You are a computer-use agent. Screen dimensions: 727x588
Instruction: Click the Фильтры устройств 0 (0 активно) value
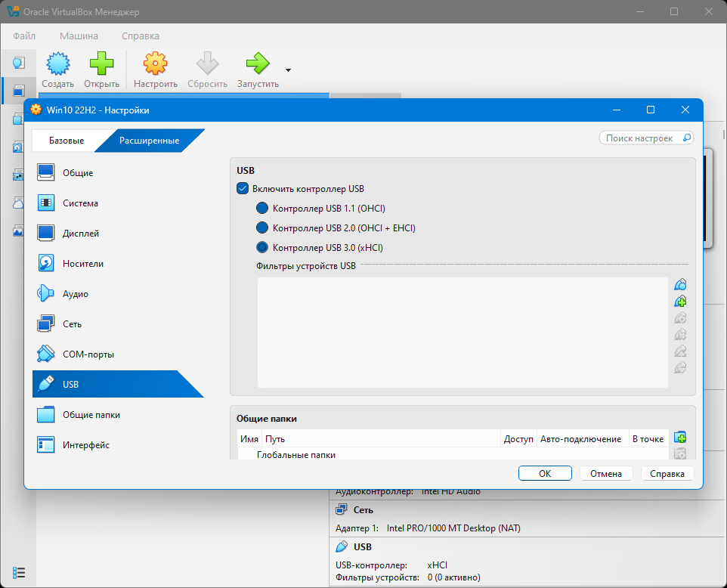454,577
